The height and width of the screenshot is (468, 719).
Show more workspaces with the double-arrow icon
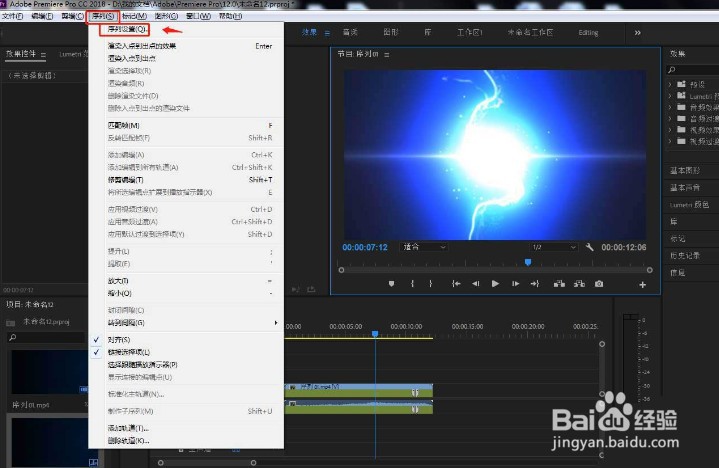pyautogui.click(x=637, y=33)
